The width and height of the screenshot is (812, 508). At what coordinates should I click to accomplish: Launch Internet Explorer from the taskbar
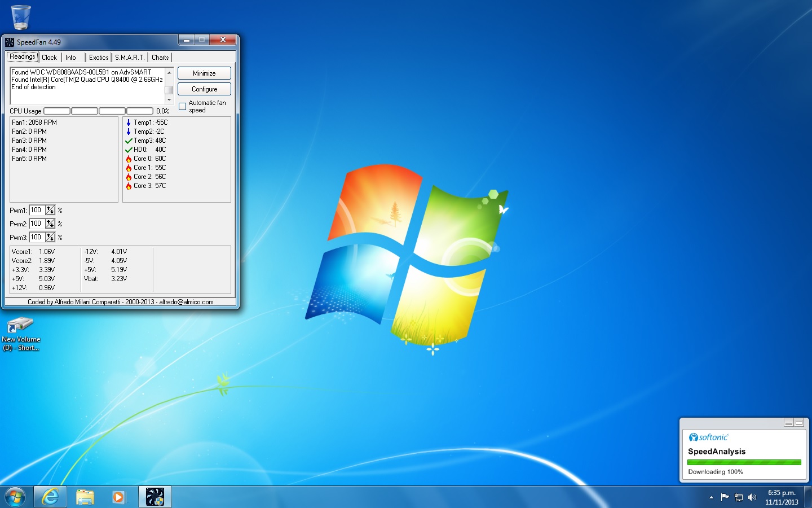coord(51,497)
